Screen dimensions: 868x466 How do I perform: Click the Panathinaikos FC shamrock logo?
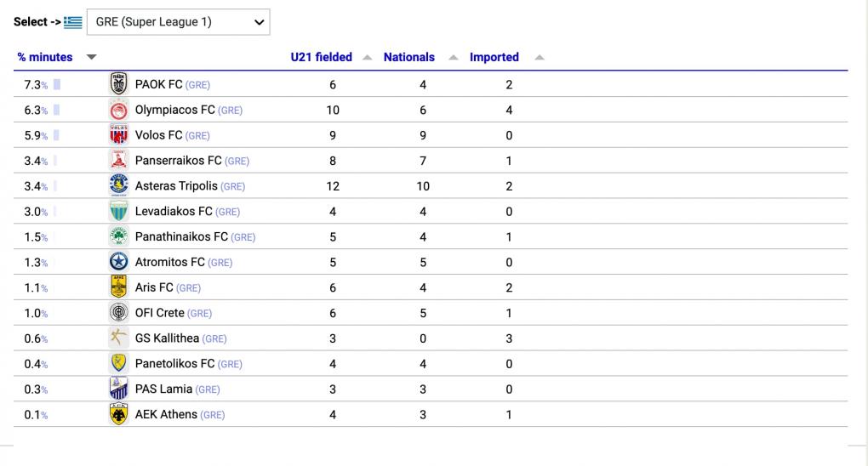click(118, 236)
